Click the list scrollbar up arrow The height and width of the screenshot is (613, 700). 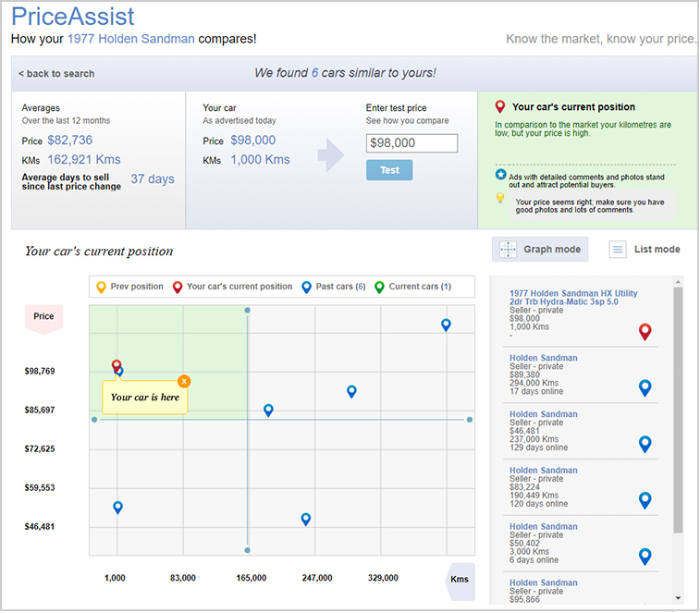coord(678,282)
